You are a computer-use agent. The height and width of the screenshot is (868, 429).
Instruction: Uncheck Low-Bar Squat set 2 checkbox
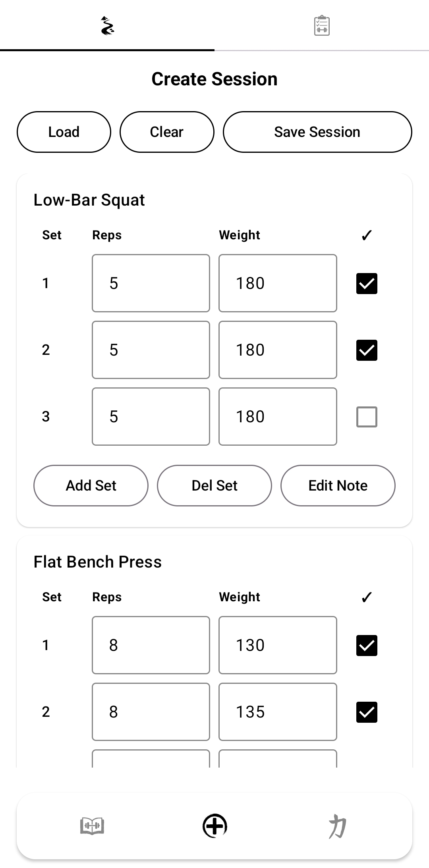(x=367, y=350)
